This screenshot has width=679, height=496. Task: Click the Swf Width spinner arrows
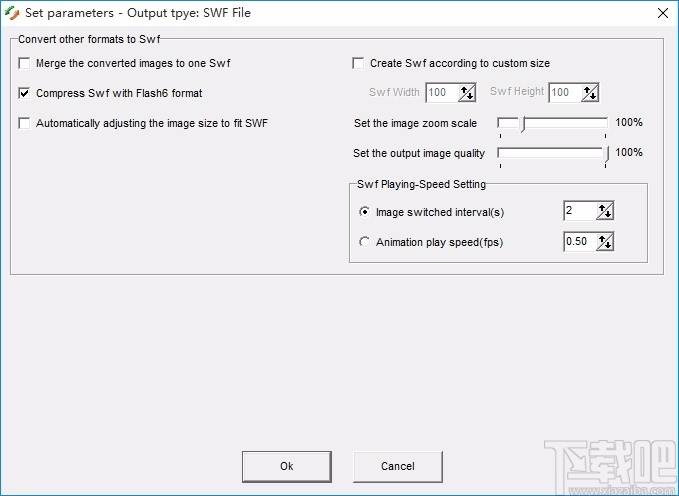coord(467,92)
